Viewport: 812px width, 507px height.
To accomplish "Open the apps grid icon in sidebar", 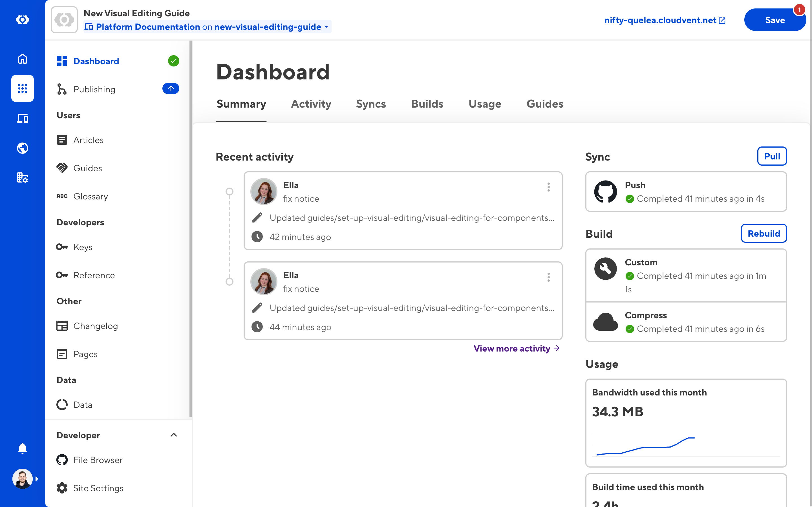I will click(23, 88).
